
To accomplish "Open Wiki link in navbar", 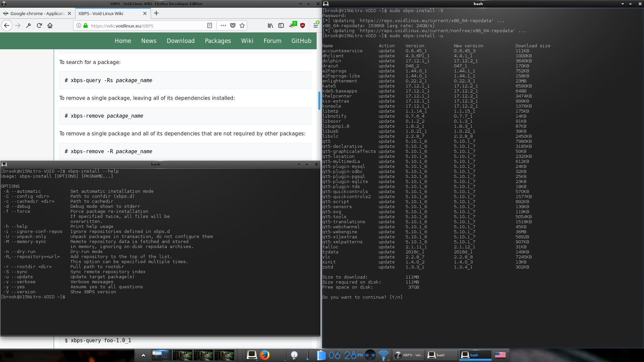I will [247, 41].
